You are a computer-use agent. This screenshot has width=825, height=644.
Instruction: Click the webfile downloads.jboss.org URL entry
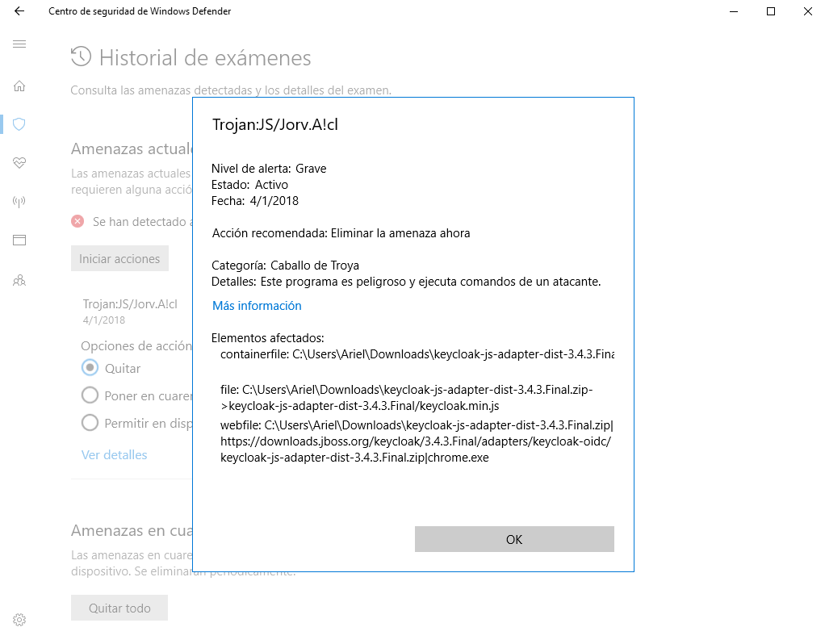[x=417, y=441]
